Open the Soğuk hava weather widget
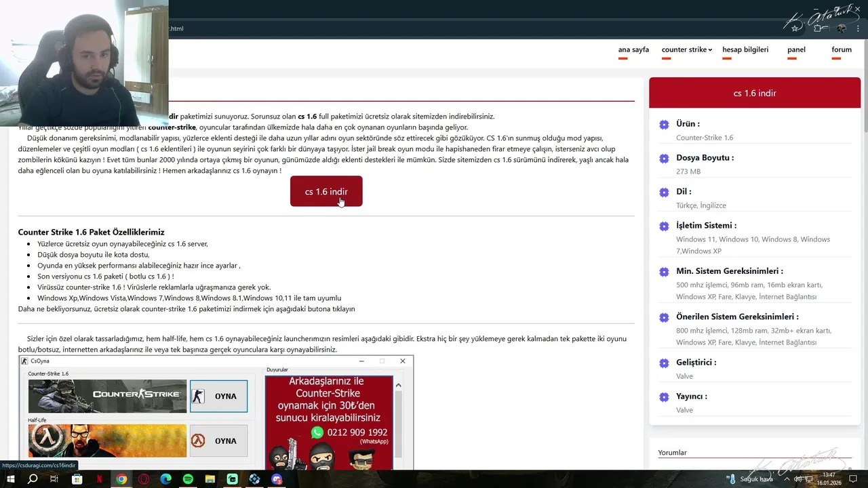Image resolution: width=868 pixels, height=488 pixels. tap(751, 479)
